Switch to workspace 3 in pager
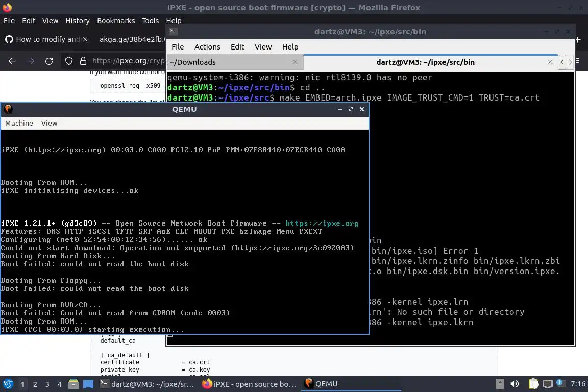Image resolution: width=588 pixels, height=392 pixels. (x=47, y=384)
